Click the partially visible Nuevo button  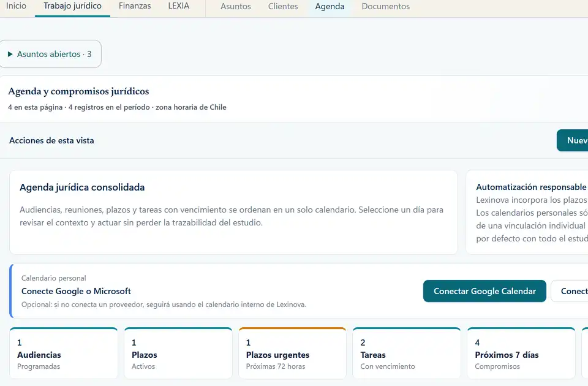pyautogui.click(x=573, y=140)
